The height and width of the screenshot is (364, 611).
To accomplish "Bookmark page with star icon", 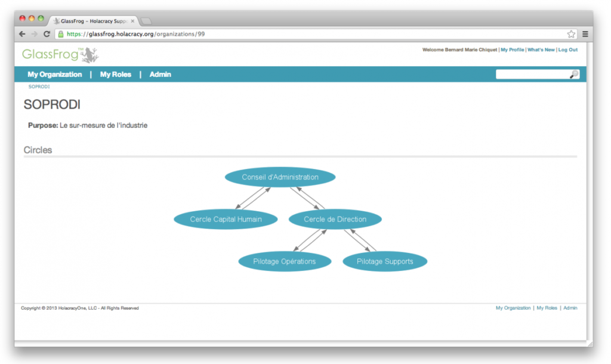I will (571, 34).
